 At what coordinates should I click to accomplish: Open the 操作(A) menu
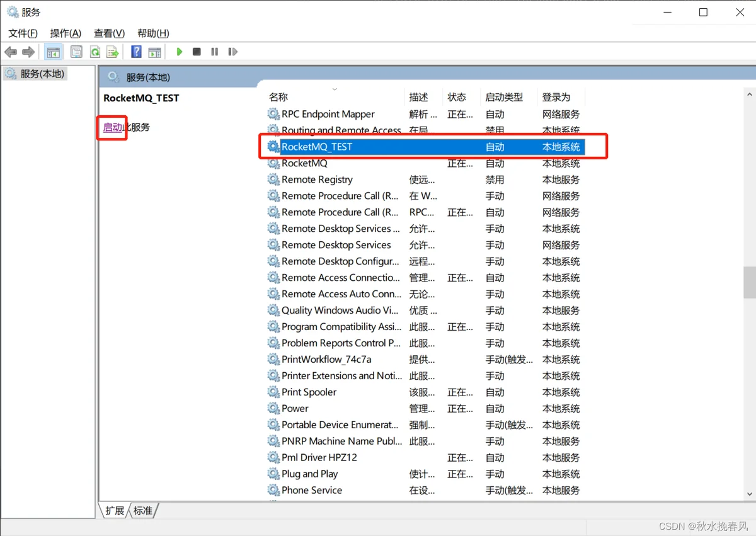pos(66,33)
